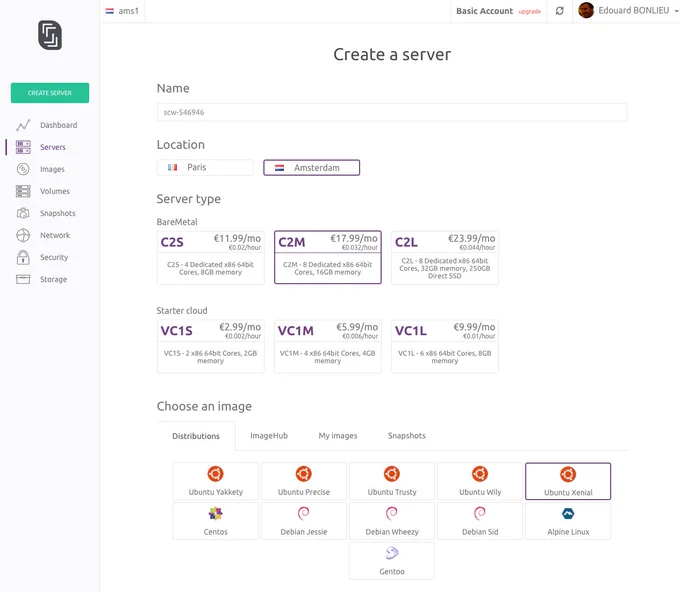Viewport: 680px width, 592px height.
Task: Switch to the Distributions tab
Action: point(196,436)
